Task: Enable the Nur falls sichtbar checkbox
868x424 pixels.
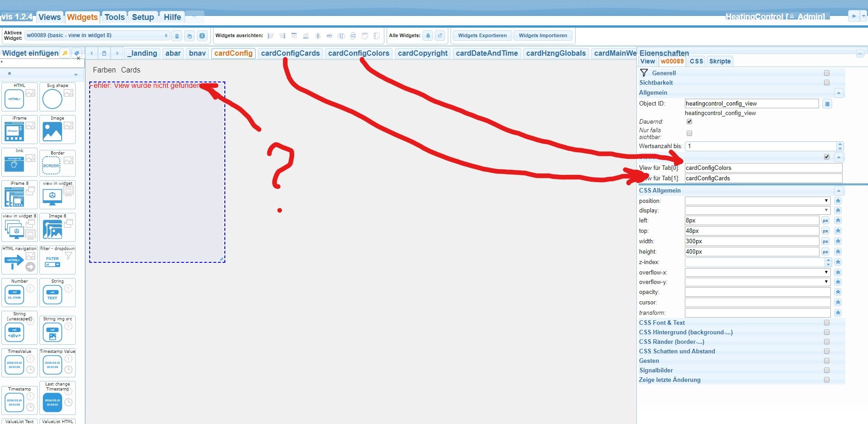Action: 689,133
